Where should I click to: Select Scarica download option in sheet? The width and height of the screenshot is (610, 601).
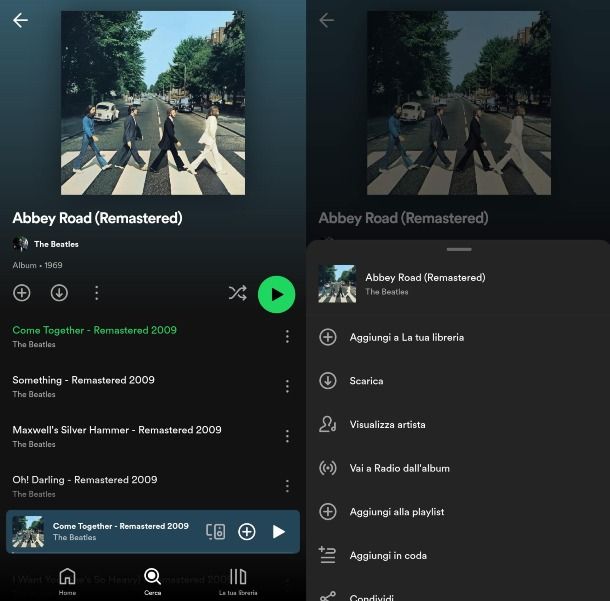[458, 381]
